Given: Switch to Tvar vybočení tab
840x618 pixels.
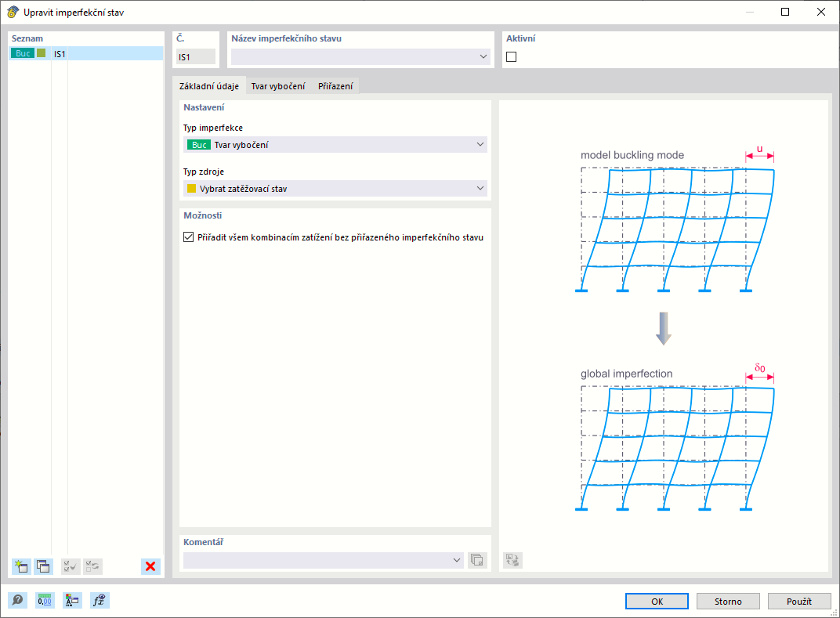Looking at the screenshot, I should tap(278, 85).
